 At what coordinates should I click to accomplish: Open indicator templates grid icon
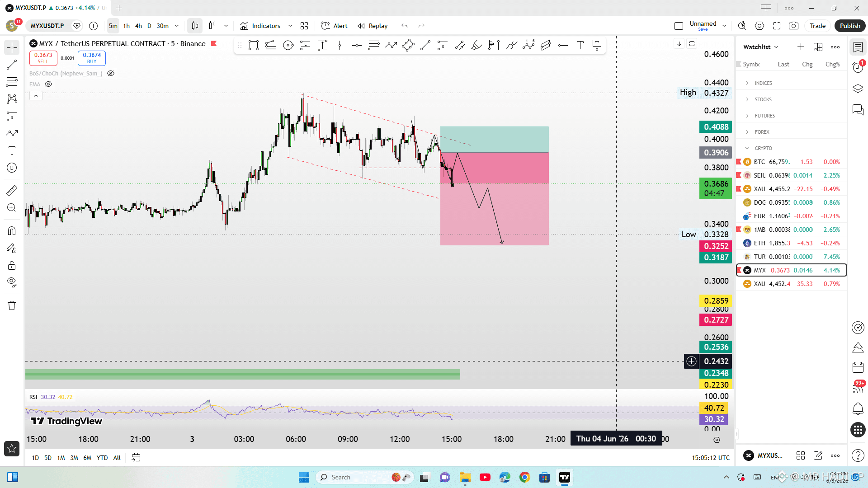(x=304, y=26)
